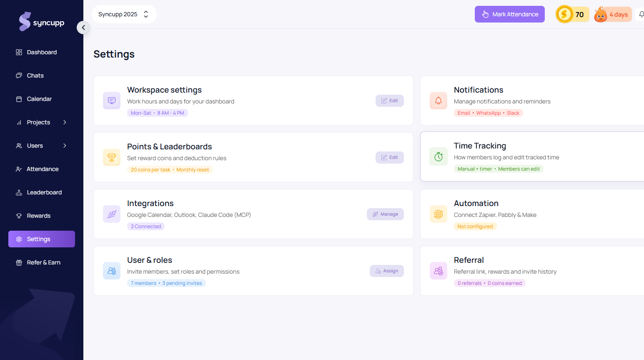Open Calendar from the sidebar
Screen dimensions: 644x360
click(x=42, y=99)
